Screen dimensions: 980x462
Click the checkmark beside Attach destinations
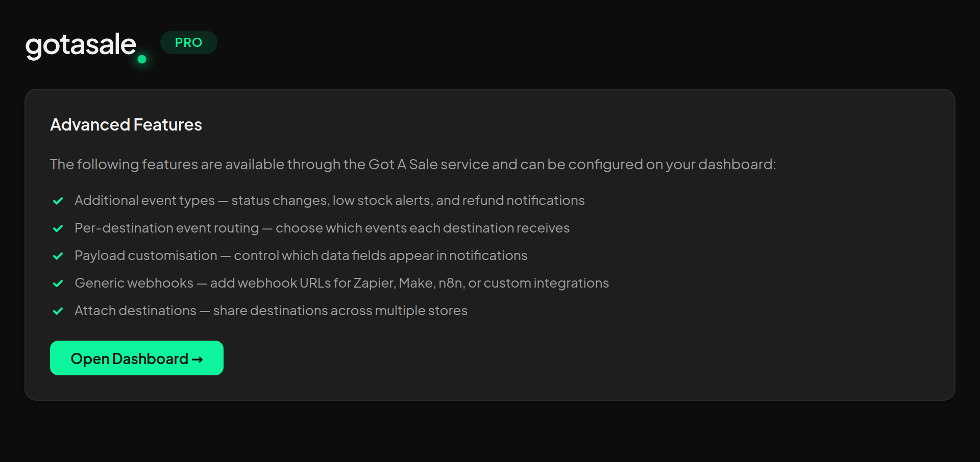pyautogui.click(x=58, y=311)
